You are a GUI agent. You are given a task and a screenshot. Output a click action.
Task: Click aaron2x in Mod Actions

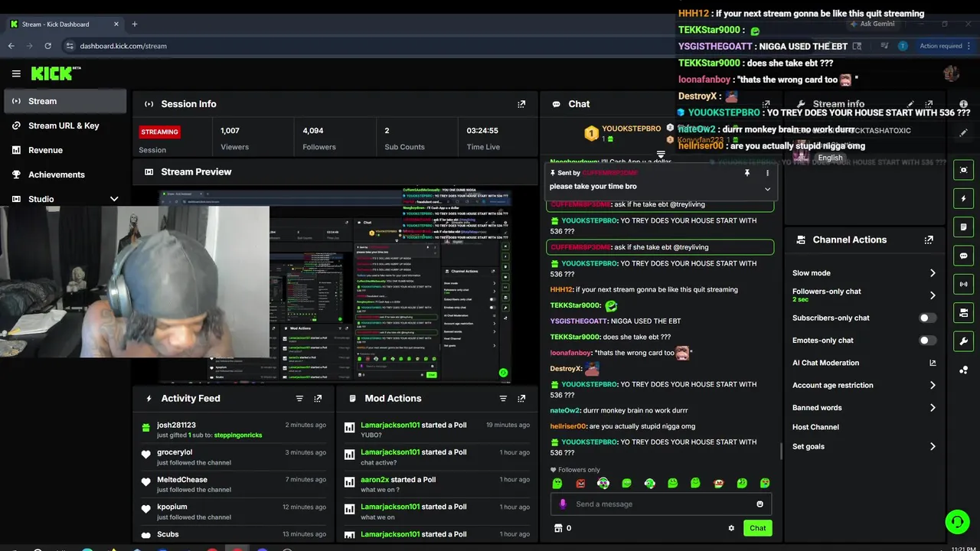375,480
